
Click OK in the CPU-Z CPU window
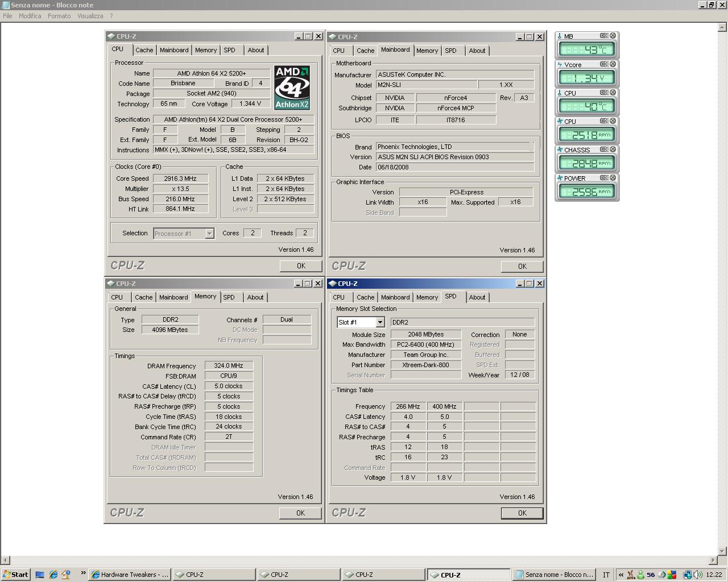[301, 265]
